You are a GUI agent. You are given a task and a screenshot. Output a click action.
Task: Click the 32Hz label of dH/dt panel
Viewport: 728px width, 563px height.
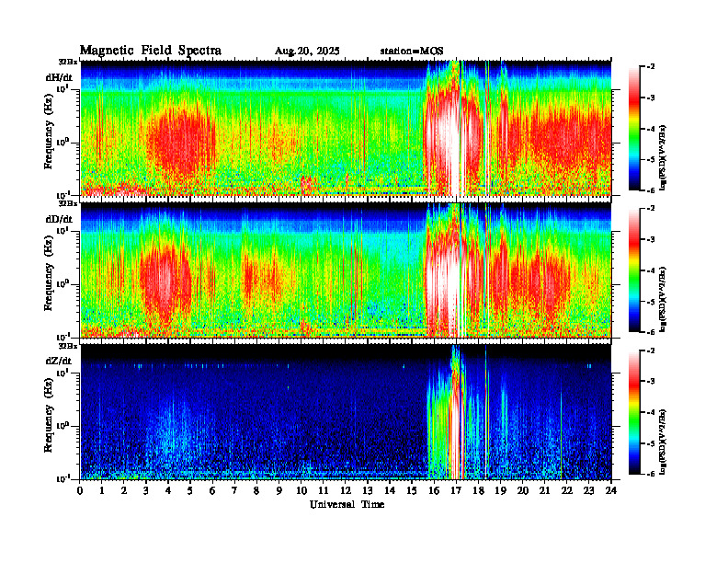(x=67, y=62)
